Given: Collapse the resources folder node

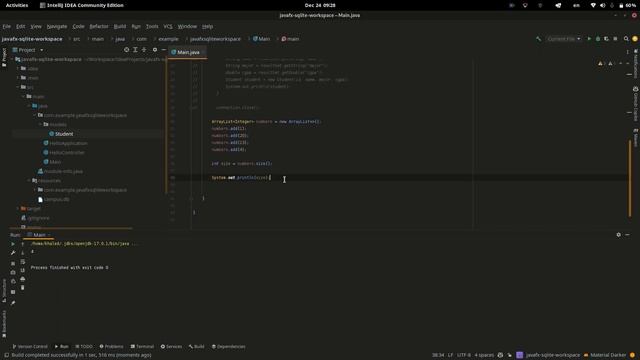Looking at the screenshot, I should [29, 180].
